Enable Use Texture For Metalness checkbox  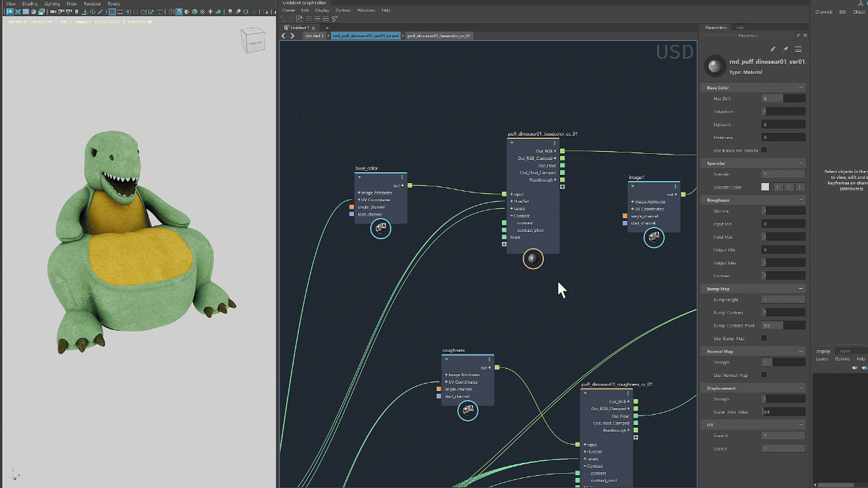point(764,150)
